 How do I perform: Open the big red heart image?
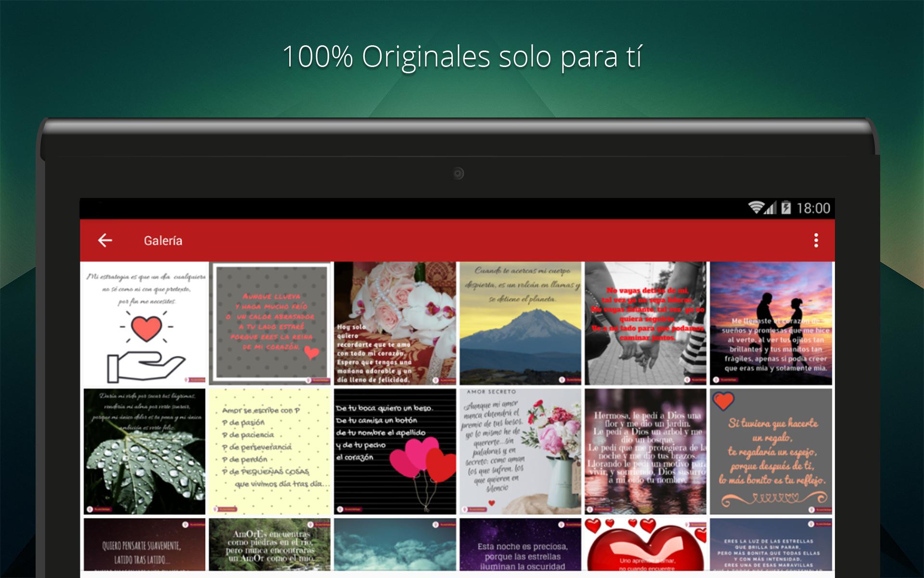(645, 545)
